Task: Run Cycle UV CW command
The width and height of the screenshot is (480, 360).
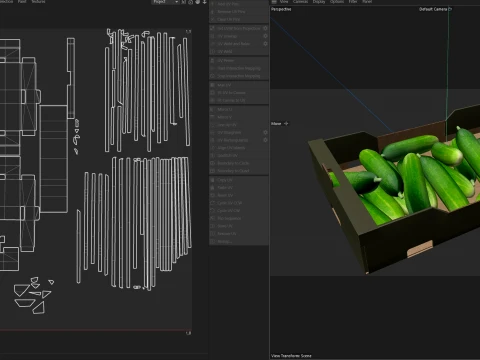Action: [x=239, y=211]
